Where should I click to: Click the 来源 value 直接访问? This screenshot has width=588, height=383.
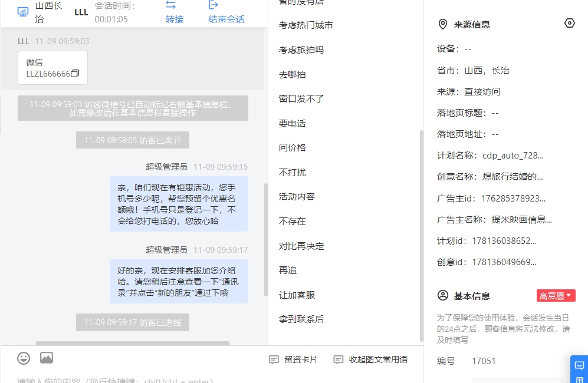(x=482, y=92)
